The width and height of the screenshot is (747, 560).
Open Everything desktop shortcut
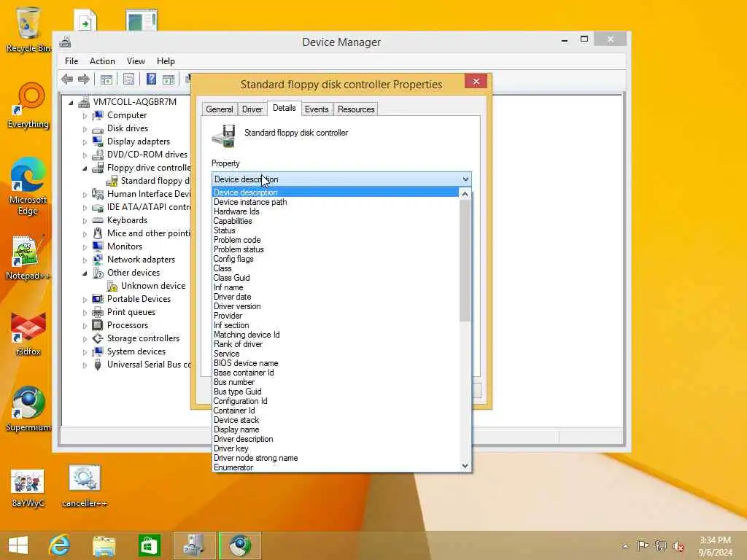tap(28, 106)
